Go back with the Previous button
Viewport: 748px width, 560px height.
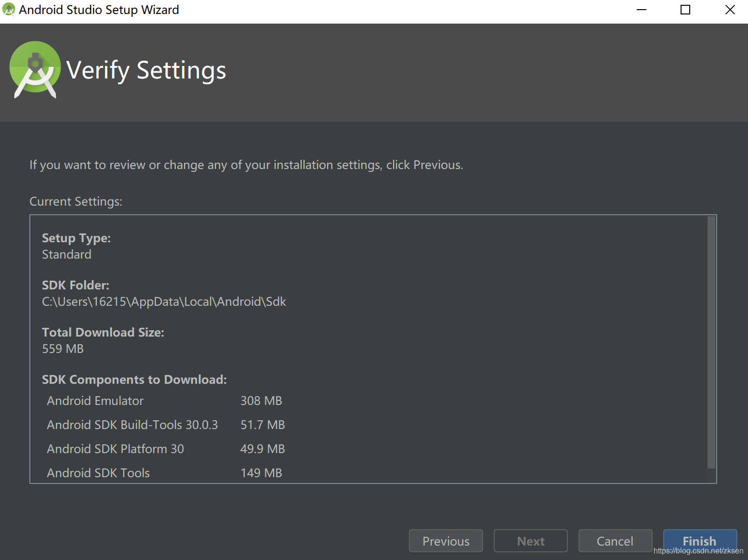click(446, 541)
